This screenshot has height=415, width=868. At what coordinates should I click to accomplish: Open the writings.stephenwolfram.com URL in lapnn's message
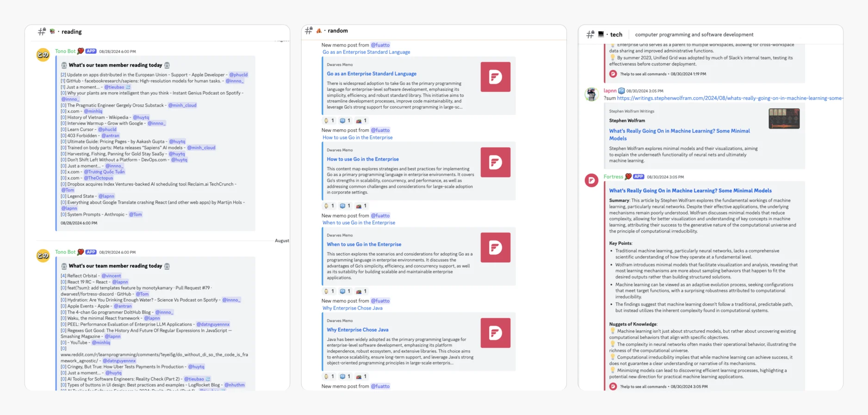click(730, 98)
